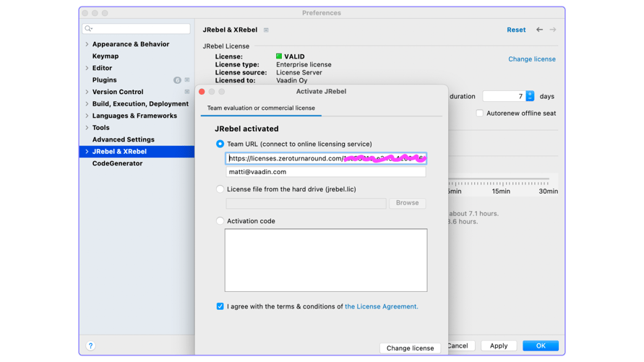Click the 'Enterprise license' text
644x362 pixels.
point(304,64)
